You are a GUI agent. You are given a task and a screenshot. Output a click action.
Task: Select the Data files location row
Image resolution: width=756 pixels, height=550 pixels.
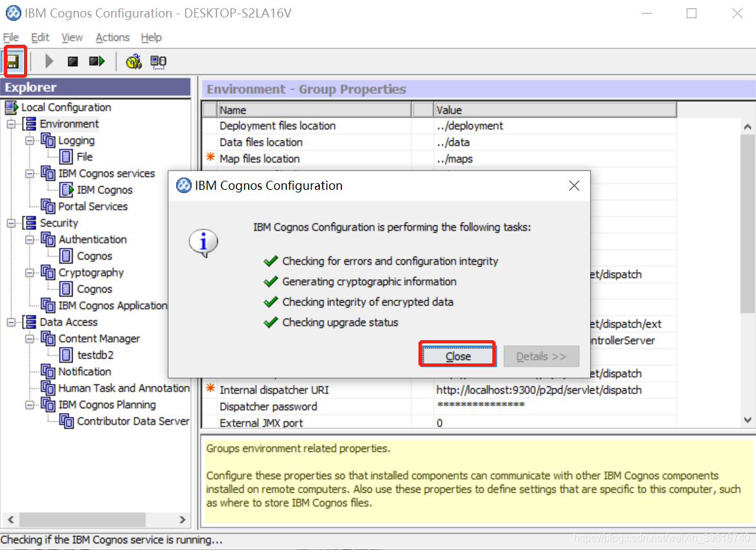point(440,143)
